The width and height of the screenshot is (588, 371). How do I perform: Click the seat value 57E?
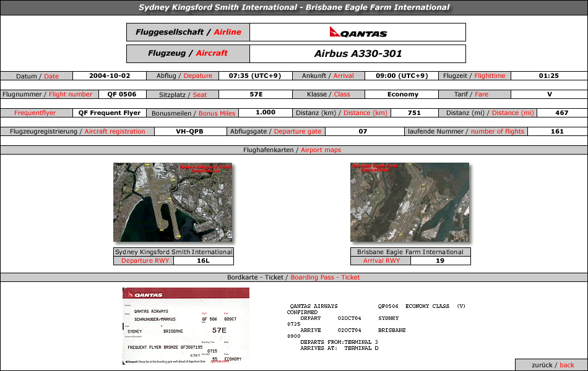(256, 94)
